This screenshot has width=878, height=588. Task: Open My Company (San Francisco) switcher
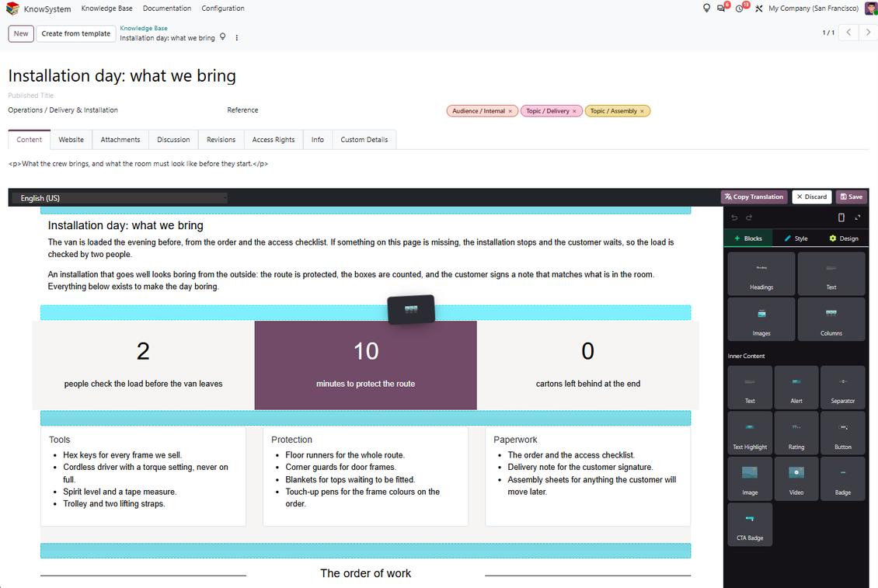tap(813, 9)
